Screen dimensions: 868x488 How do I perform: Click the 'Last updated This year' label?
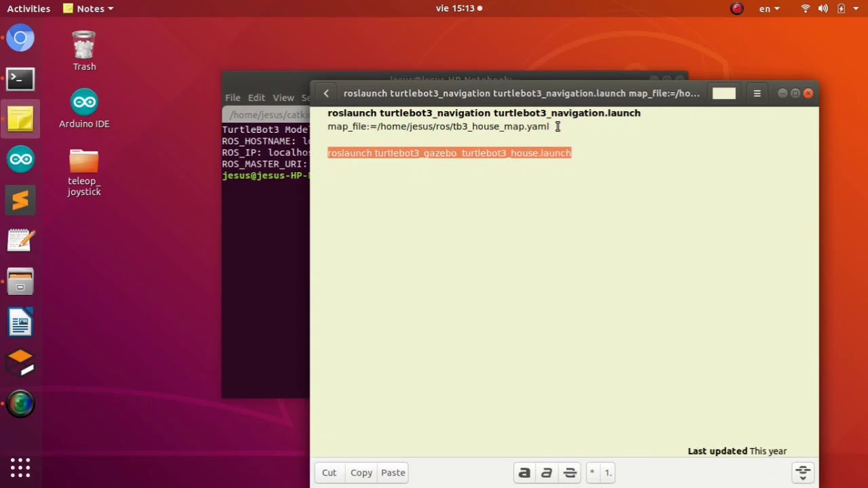coord(737,451)
